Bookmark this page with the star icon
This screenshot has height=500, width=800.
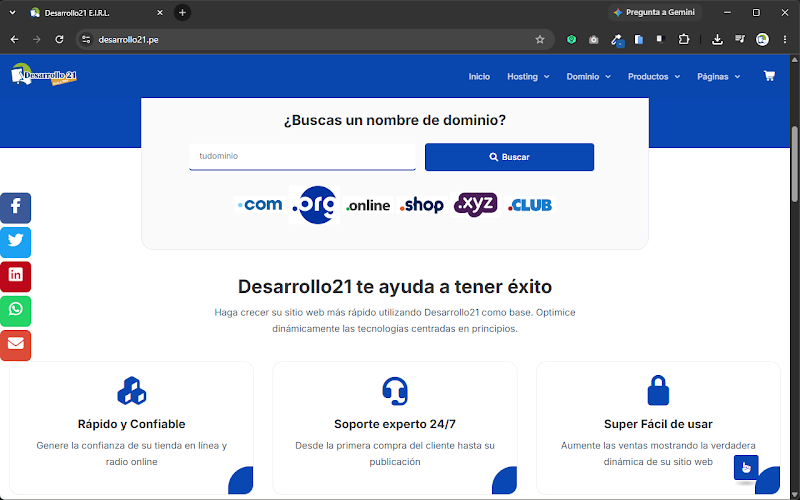click(540, 39)
